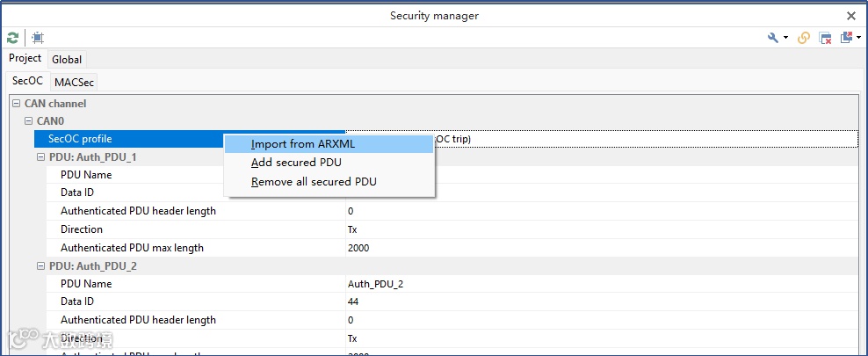Click the pop-out window icon

point(846,38)
